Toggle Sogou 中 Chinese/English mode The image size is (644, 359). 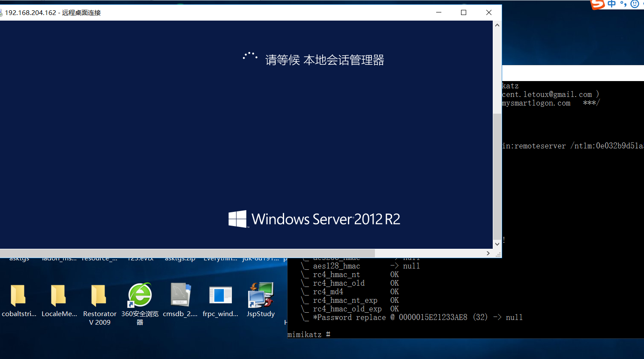coord(611,4)
